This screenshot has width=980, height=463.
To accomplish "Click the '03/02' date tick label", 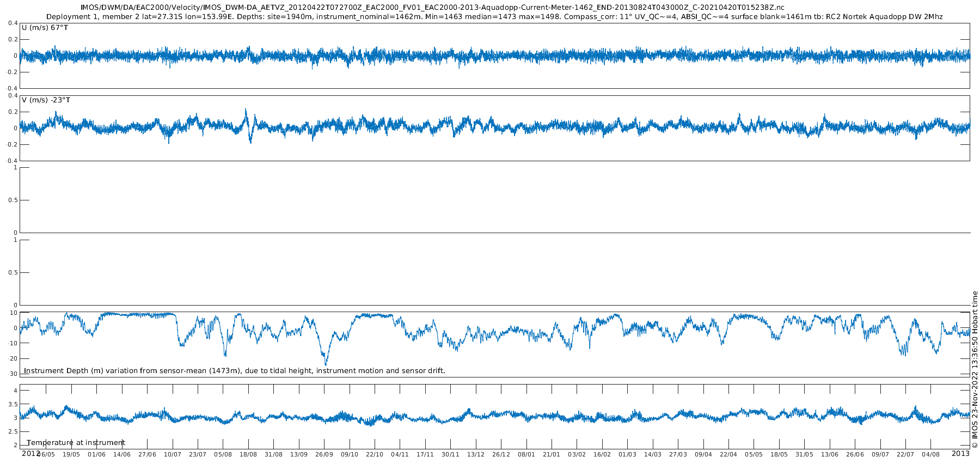I will (x=577, y=454).
